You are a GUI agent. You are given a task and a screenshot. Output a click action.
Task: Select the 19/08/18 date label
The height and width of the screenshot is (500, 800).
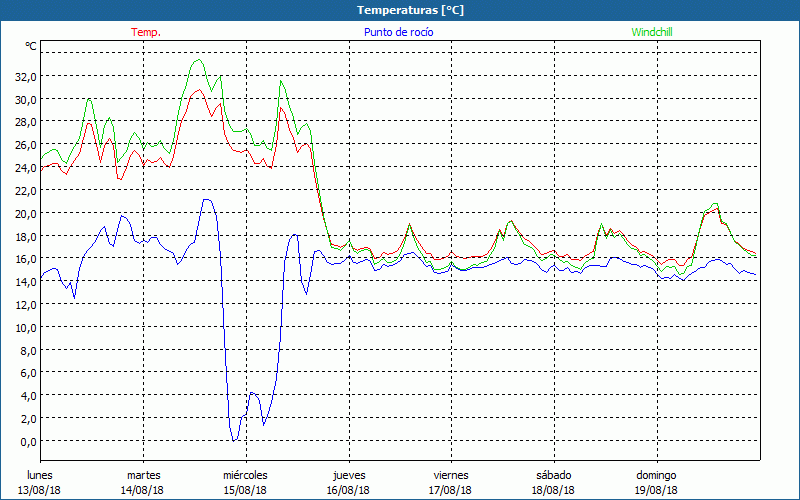coord(656,490)
